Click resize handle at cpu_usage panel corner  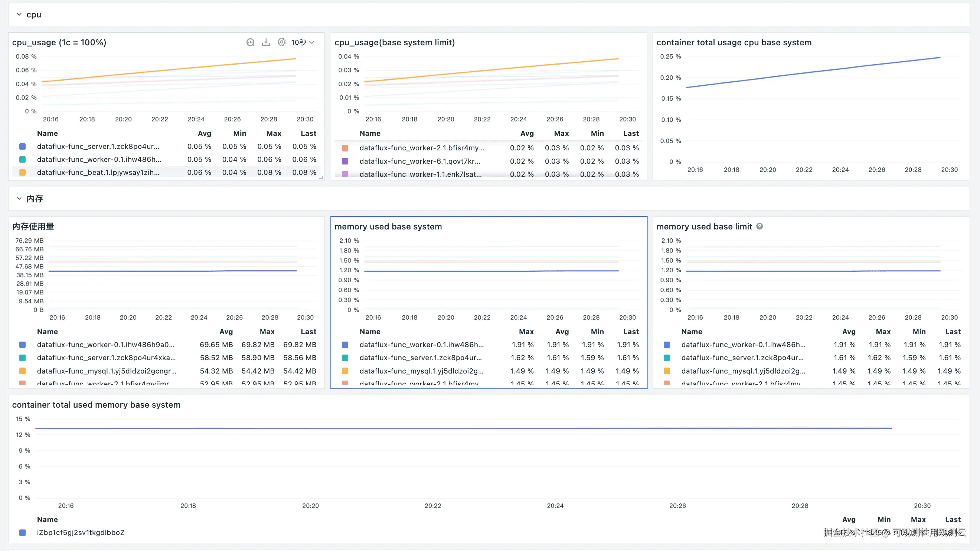pyautogui.click(x=321, y=178)
